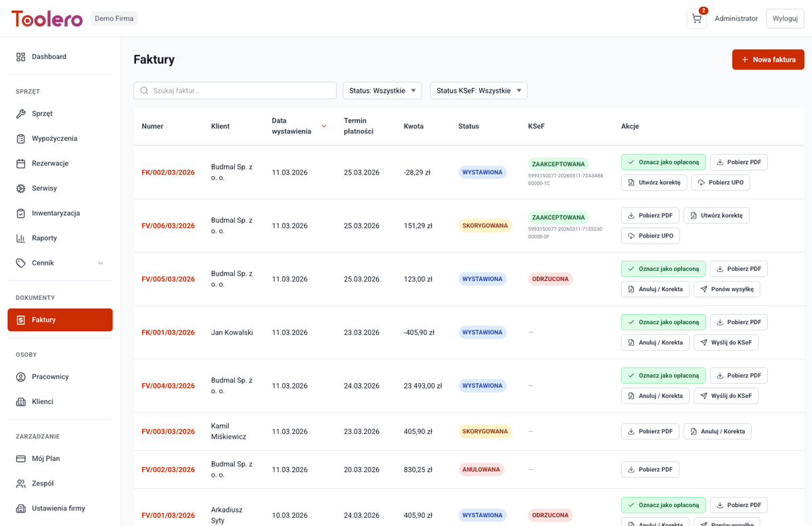Click the Nowa faktura button

[768, 60]
